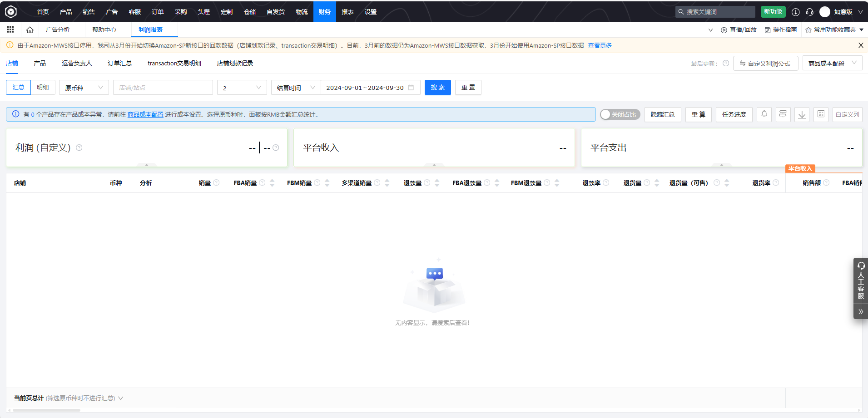The image size is (868, 418).
Task: Click the row layout icon next to bell
Action: 783,114
